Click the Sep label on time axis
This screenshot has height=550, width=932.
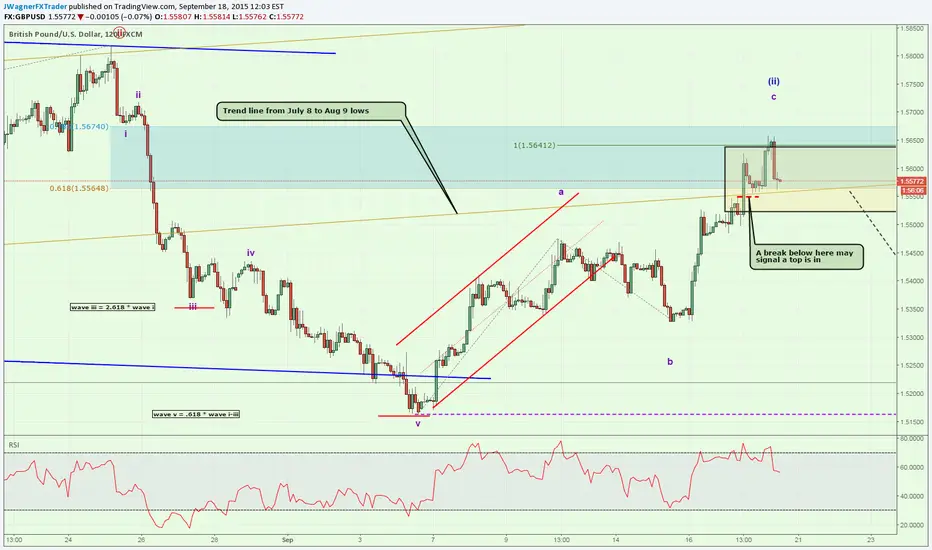pyautogui.click(x=288, y=540)
